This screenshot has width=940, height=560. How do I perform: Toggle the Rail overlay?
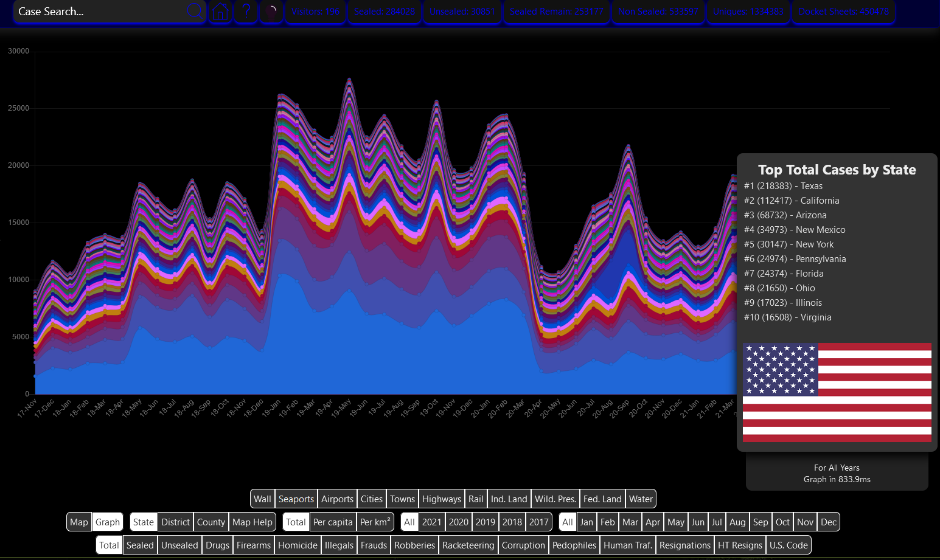(476, 499)
